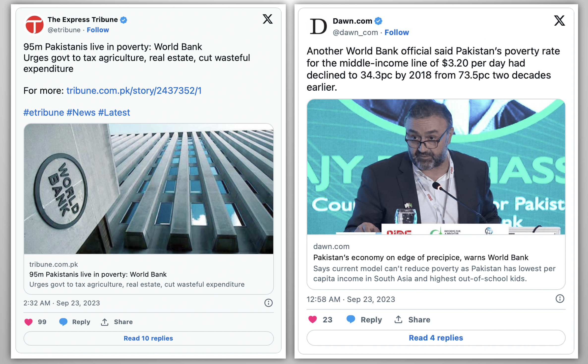
Task: Like the Express Tribune tweet via heart icon
Action: click(x=29, y=322)
